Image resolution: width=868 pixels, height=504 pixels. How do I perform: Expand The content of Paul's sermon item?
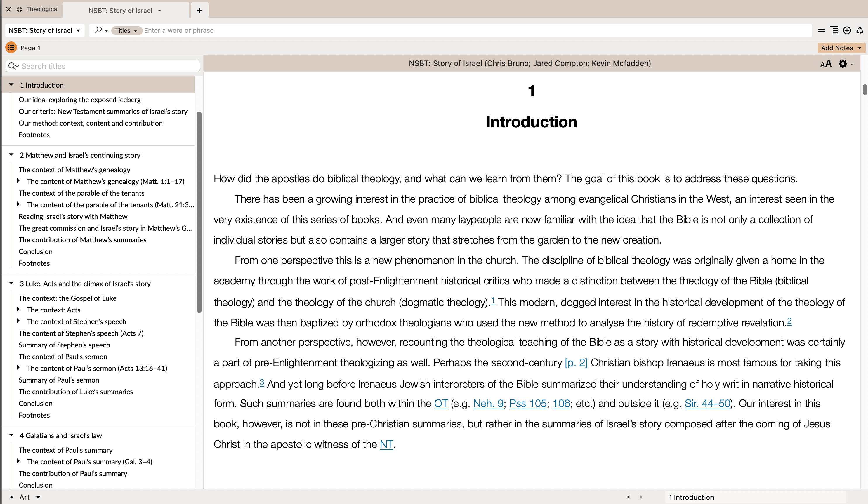click(x=18, y=368)
